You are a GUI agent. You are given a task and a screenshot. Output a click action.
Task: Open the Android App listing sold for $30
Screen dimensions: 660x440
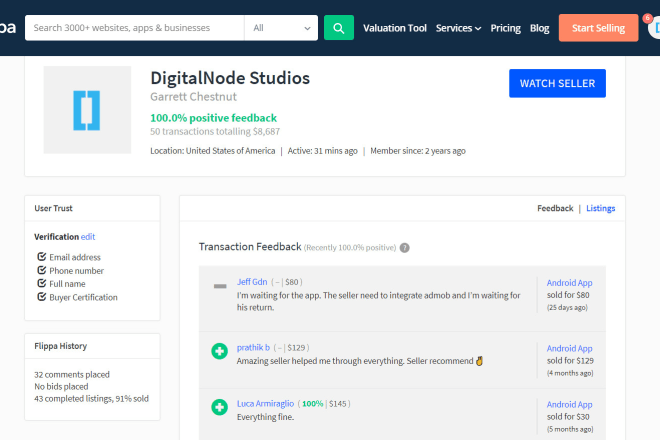pyautogui.click(x=570, y=404)
